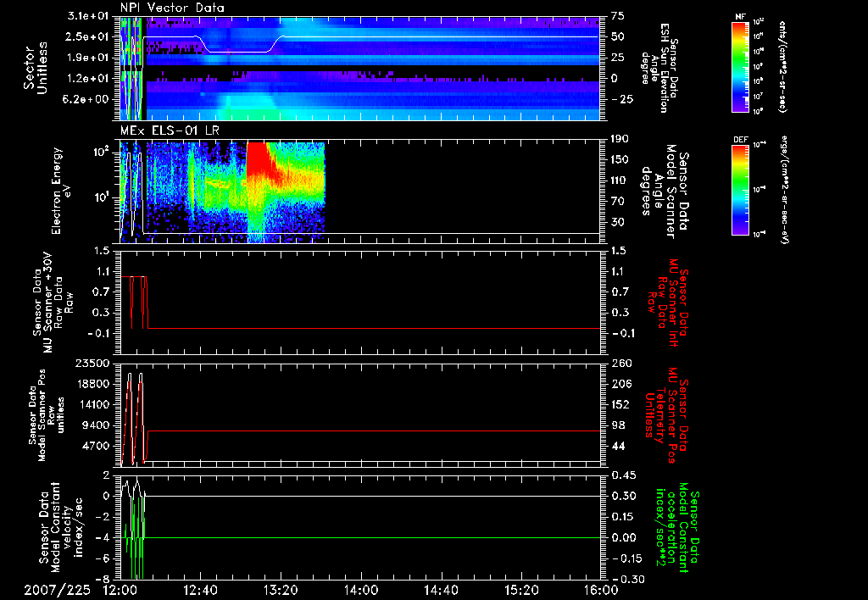Click the 23500 scanner position tick label
This screenshot has width=868, height=600.
92,363
